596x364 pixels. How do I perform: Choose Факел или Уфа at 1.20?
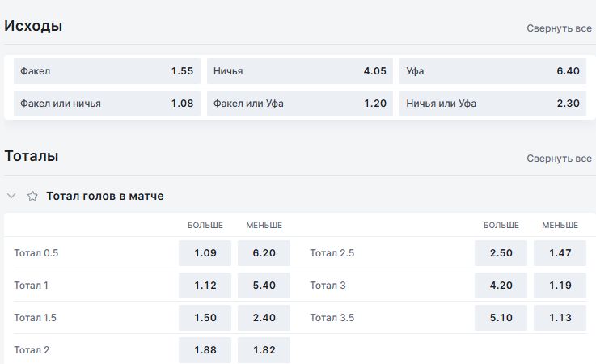click(299, 104)
